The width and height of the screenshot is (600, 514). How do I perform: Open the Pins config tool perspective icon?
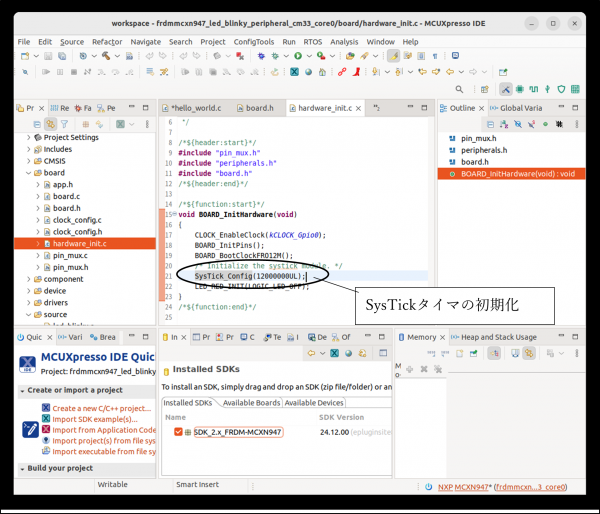pos(520,89)
